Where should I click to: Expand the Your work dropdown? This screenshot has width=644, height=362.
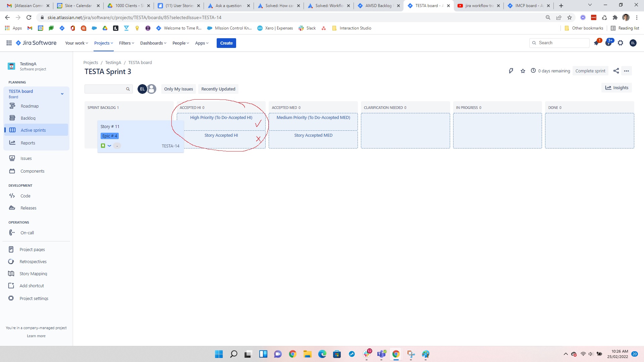[76, 43]
